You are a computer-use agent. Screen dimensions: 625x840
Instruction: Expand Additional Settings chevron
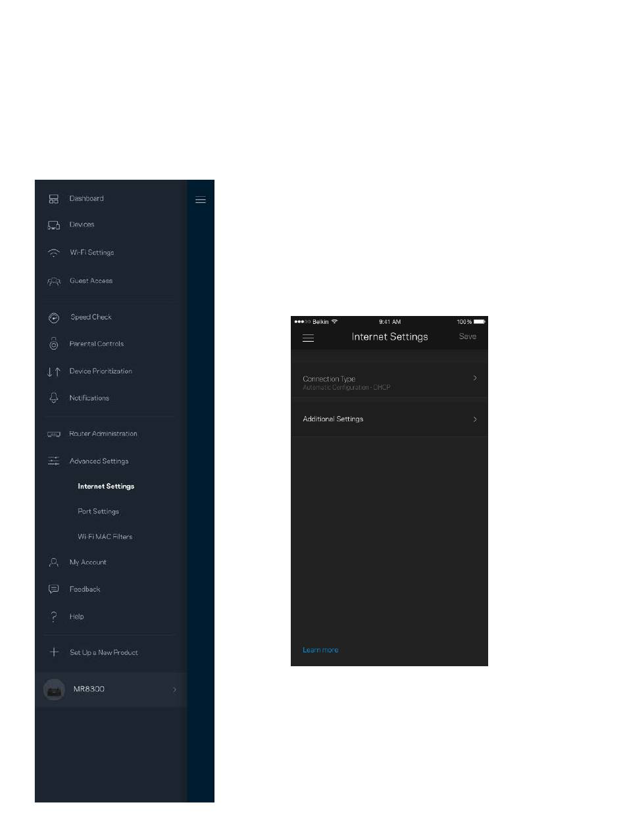click(475, 419)
